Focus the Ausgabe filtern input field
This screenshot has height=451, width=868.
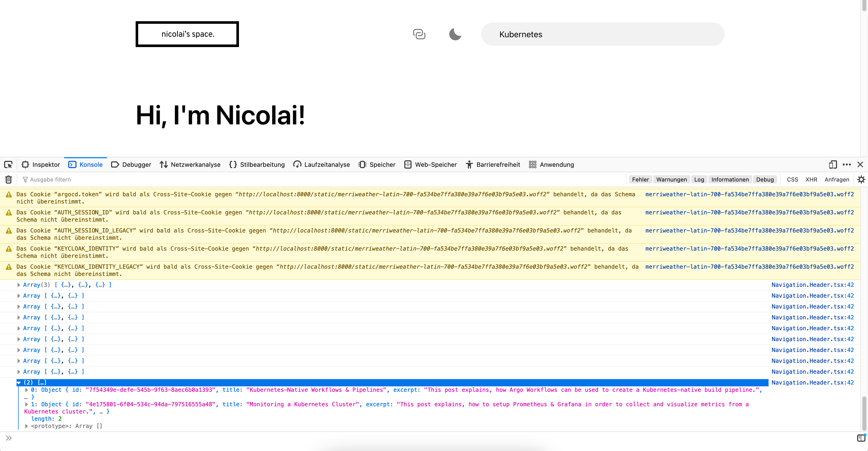[x=320, y=179]
